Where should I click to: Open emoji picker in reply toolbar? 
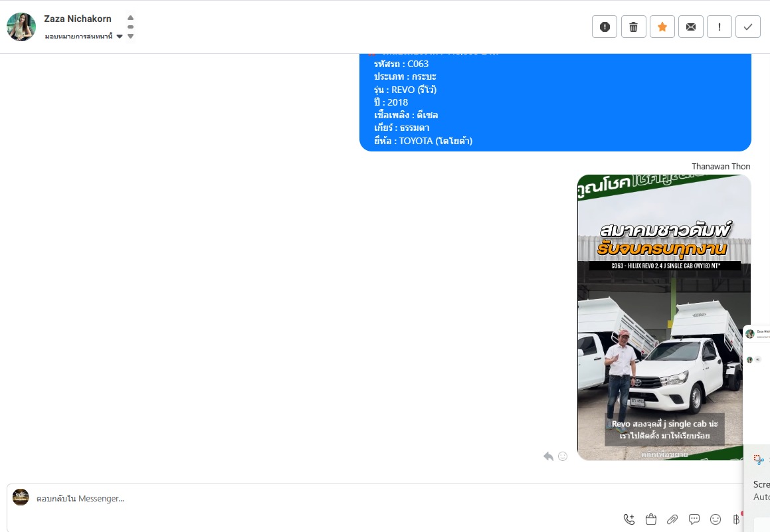click(x=716, y=519)
